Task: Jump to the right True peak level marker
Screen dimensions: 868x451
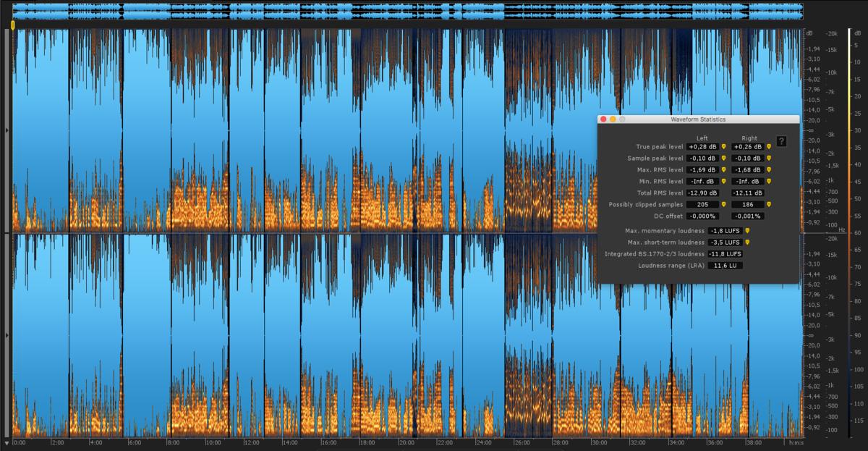Action: coord(769,147)
